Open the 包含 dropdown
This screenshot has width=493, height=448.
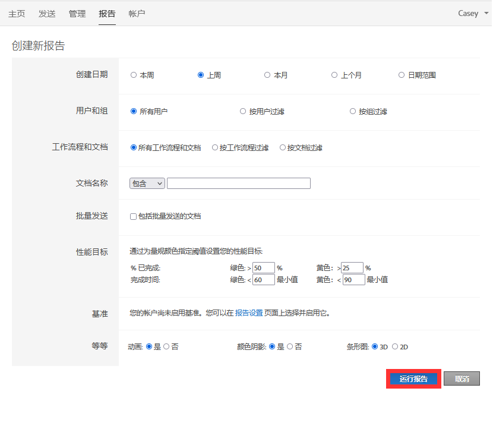point(147,183)
